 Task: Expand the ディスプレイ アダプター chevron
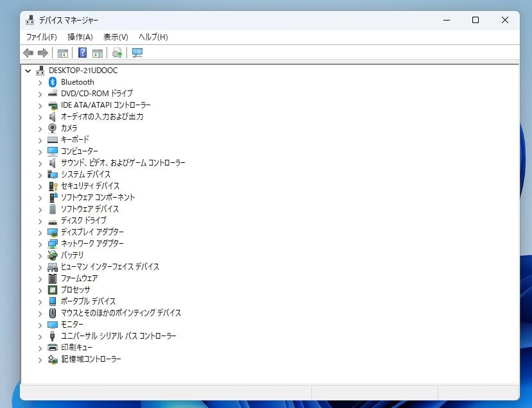coord(40,232)
